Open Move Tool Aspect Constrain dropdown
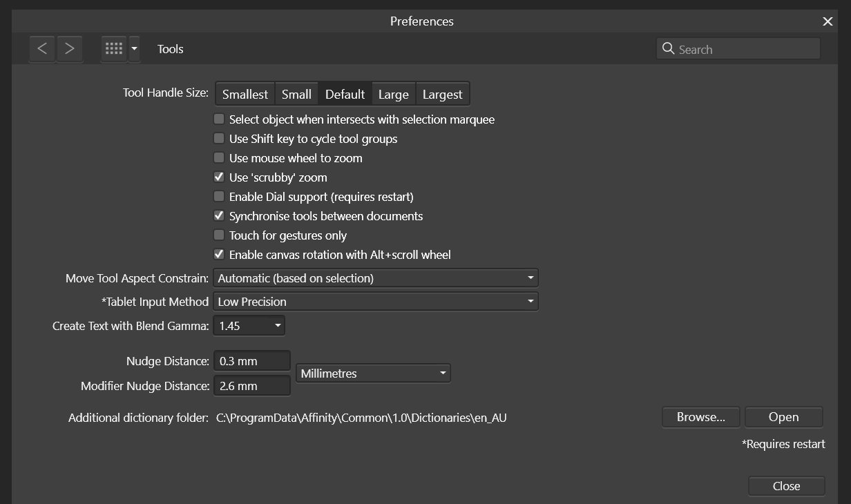The image size is (851, 504). [376, 278]
